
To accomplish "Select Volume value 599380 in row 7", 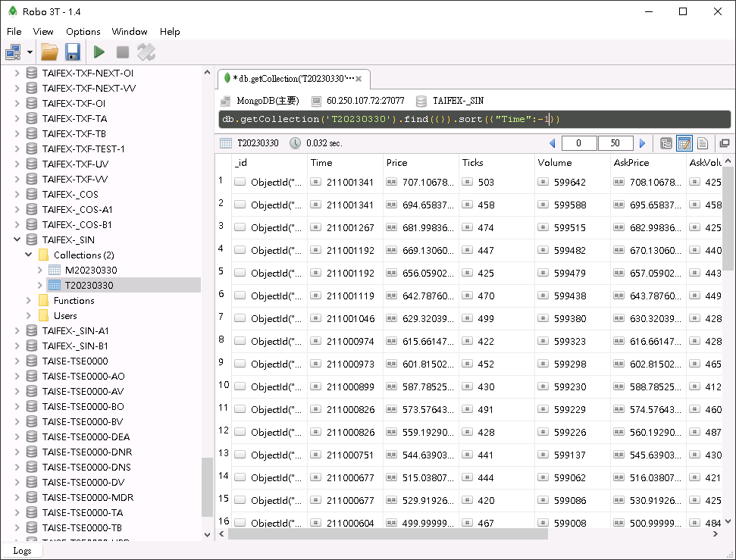I will (572, 318).
